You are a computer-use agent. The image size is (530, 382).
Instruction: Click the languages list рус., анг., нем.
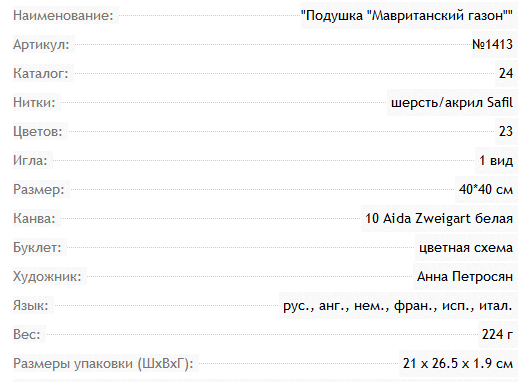tap(398, 306)
